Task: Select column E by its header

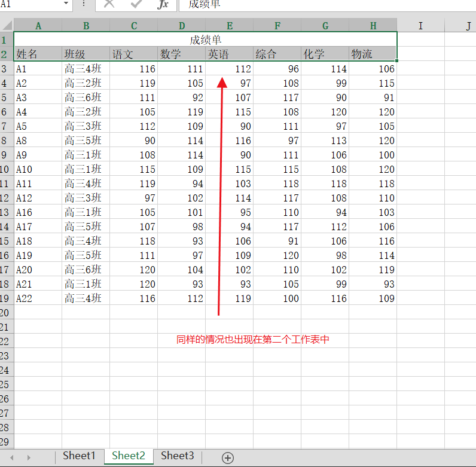Action: (x=230, y=26)
